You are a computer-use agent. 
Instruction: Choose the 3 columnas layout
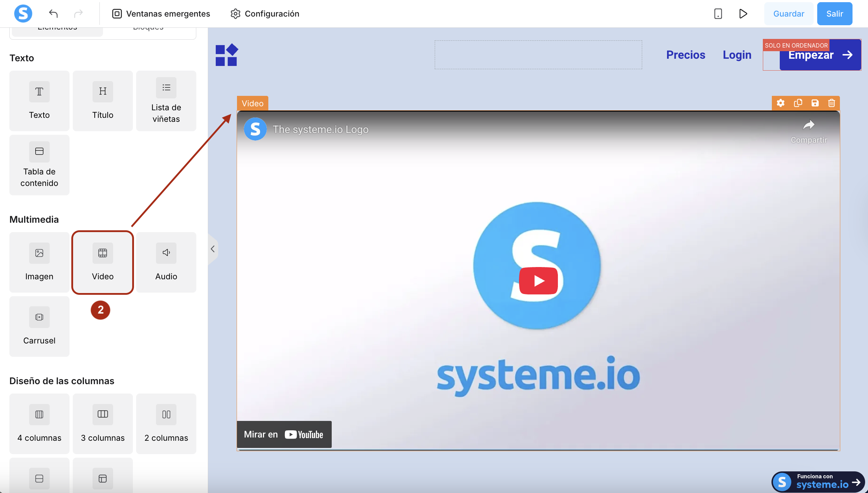pyautogui.click(x=103, y=423)
